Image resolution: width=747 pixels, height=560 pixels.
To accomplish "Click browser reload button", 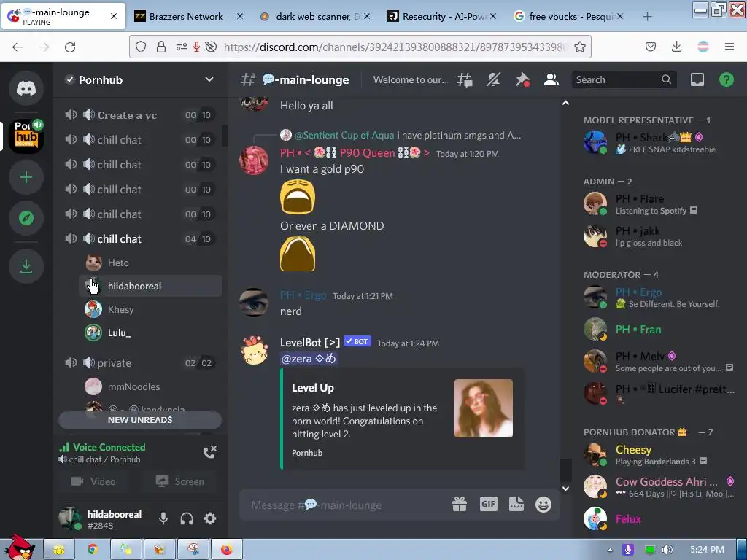I will tap(70, 47).
